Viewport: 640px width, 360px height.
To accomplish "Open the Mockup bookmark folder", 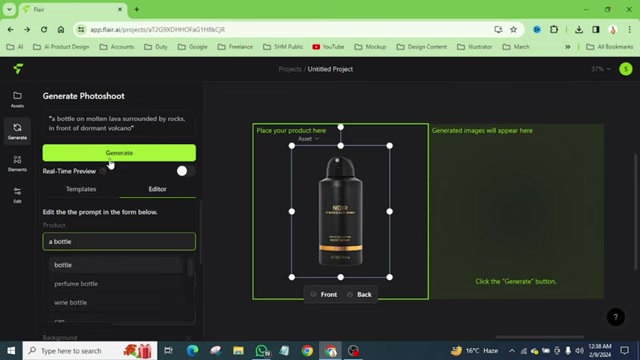I will pyautogui.click(x=370, y=47).
